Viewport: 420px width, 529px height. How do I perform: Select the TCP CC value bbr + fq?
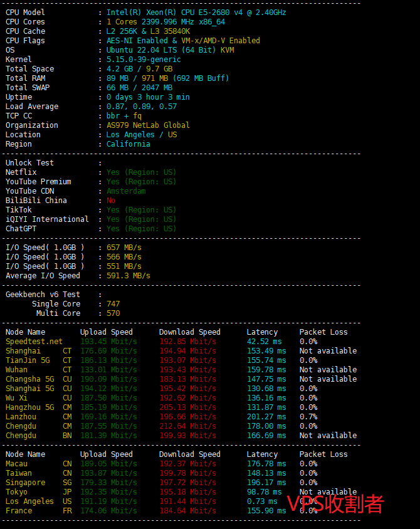click(x=124, y=116)
